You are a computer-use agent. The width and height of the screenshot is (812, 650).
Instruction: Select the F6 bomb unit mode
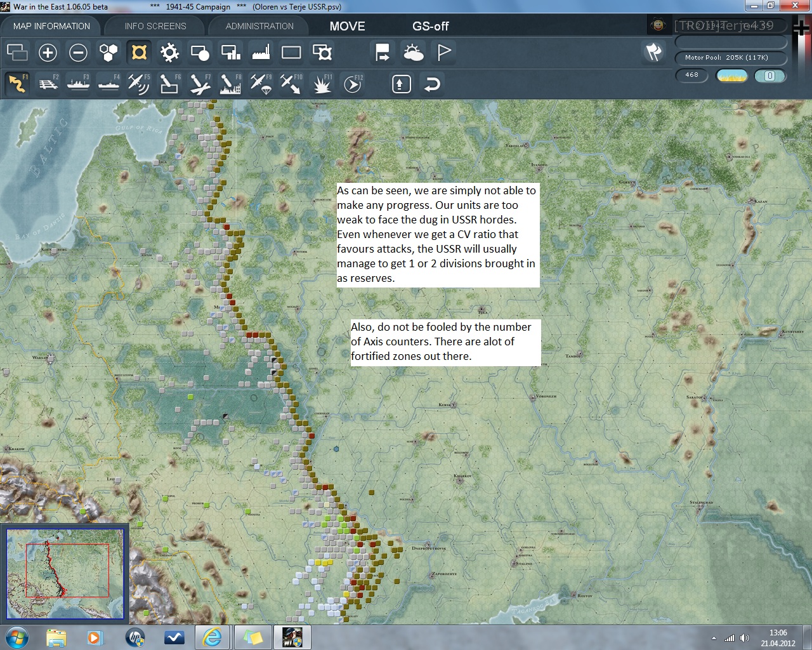169,84
